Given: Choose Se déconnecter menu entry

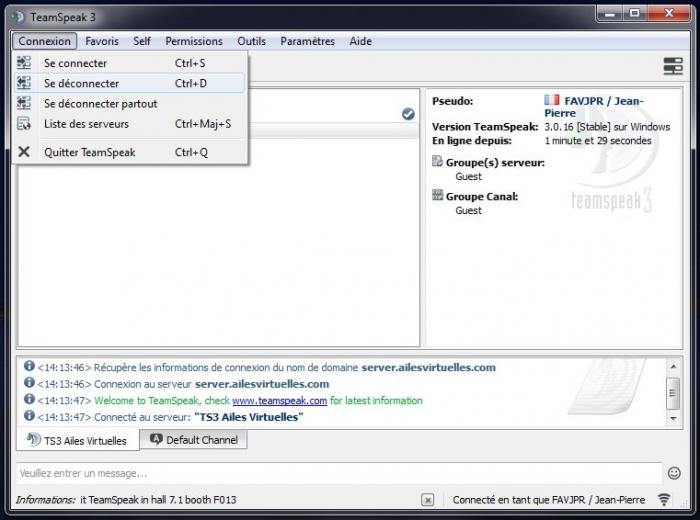Looking at the screenshot, I should pyautogui.click(x=130, y=83).
